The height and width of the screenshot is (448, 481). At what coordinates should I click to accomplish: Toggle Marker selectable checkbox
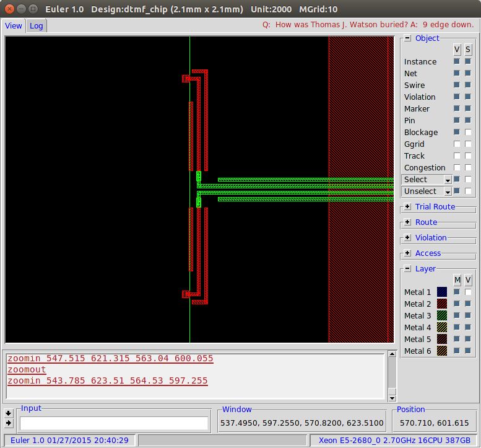[468, 108]
